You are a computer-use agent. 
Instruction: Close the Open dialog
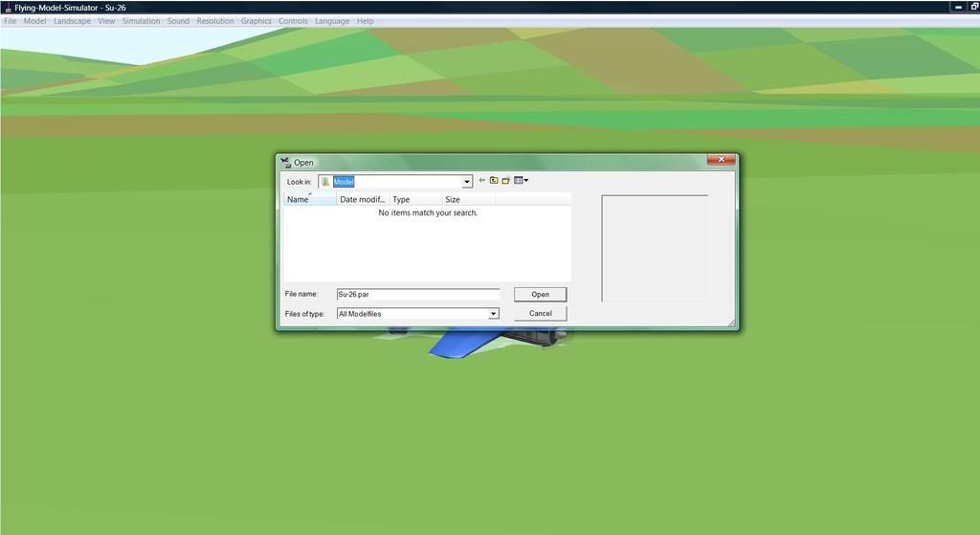coord(721,160)
